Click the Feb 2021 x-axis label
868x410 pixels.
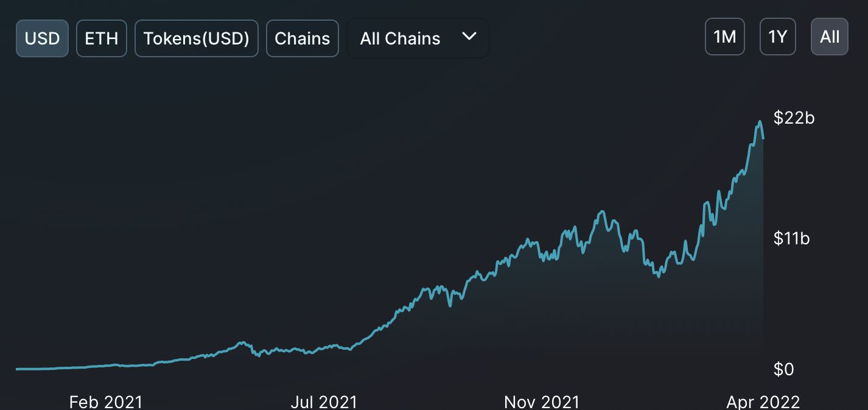click(x=105, y=401)
